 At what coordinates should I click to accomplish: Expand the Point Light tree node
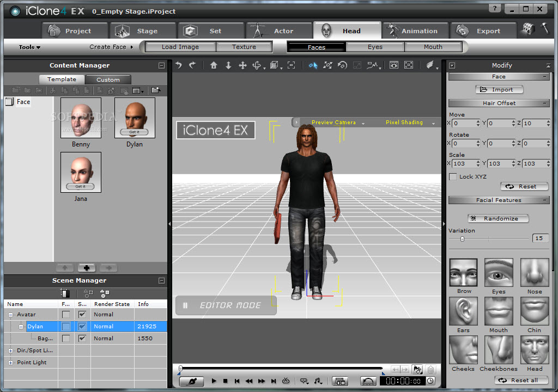(x=10, y=363)
